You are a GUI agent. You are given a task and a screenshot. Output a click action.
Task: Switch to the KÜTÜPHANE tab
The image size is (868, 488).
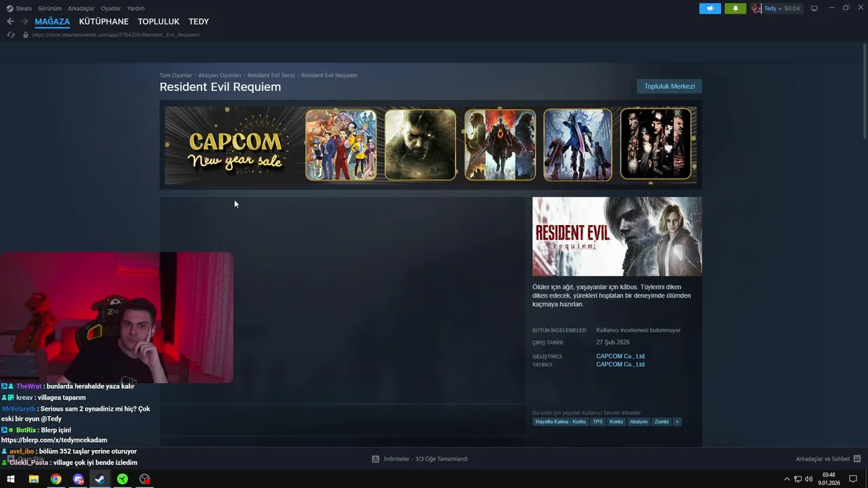point(104,22)
